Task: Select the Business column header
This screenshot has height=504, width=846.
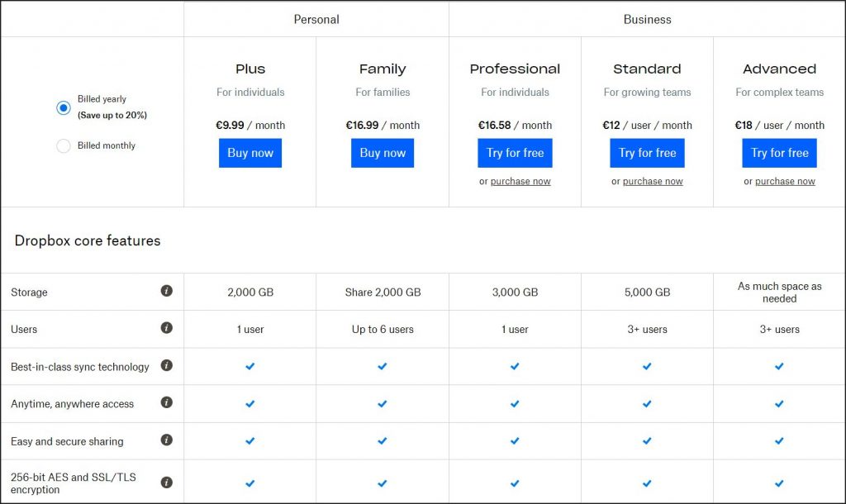Action: click(648, 20)
